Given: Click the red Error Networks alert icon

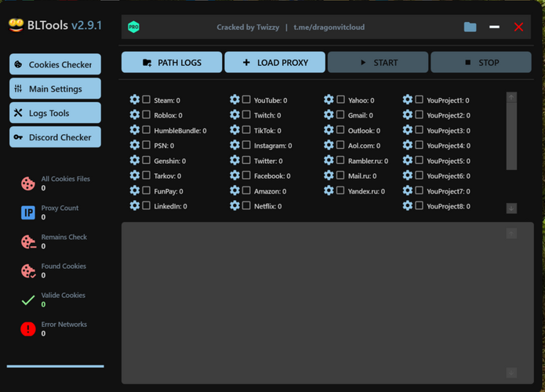Looking at the screenshot, I should tap(28, 328).
